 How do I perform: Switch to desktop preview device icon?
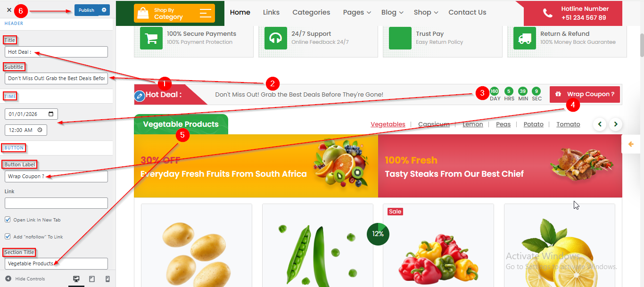tap(76, 279)
